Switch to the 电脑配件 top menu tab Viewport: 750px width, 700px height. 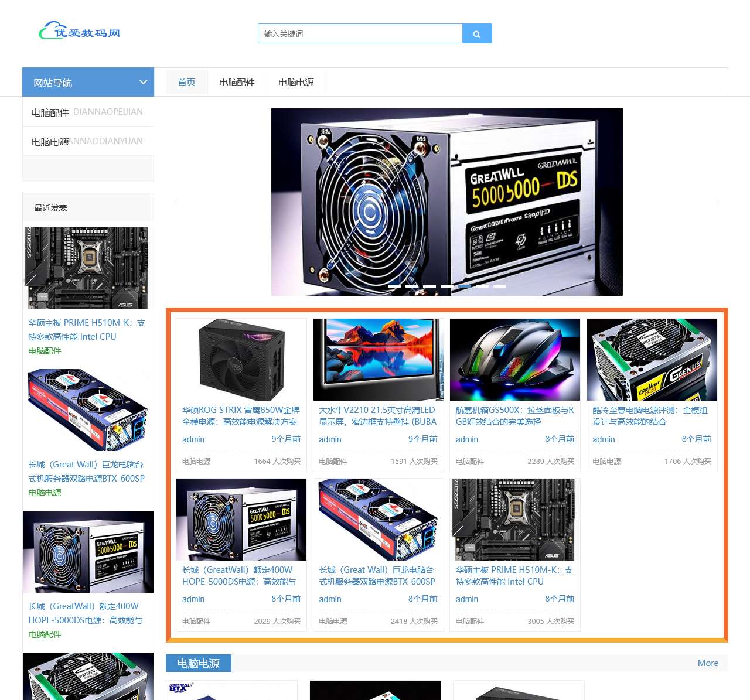tap(237, 82)
